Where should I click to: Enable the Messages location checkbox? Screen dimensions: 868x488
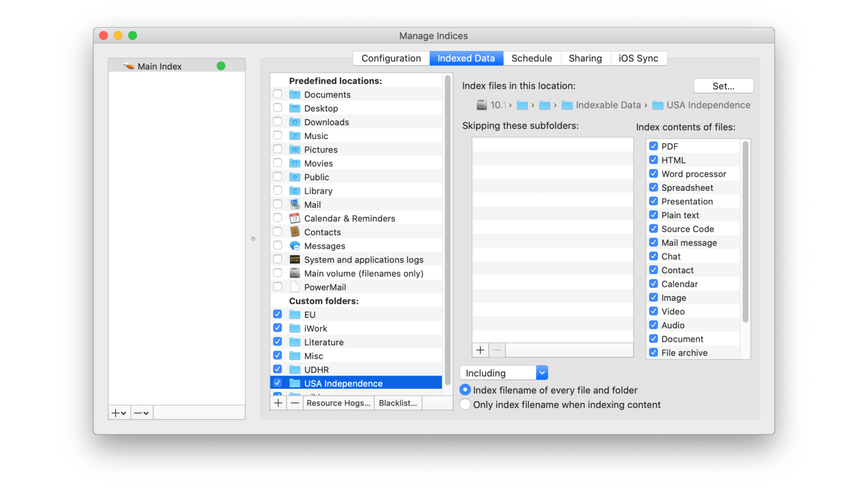(278, 246)
